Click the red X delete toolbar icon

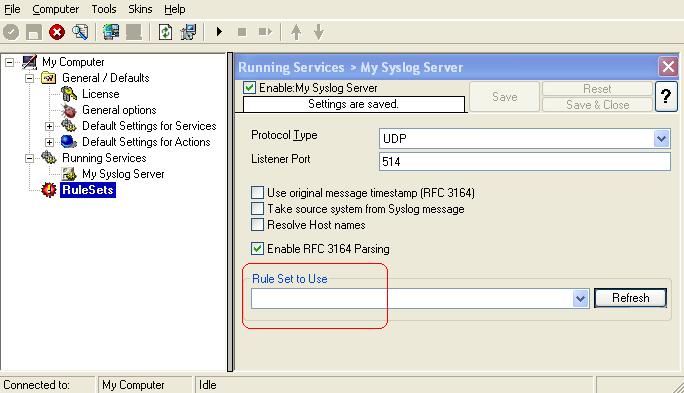coord(57,32)
